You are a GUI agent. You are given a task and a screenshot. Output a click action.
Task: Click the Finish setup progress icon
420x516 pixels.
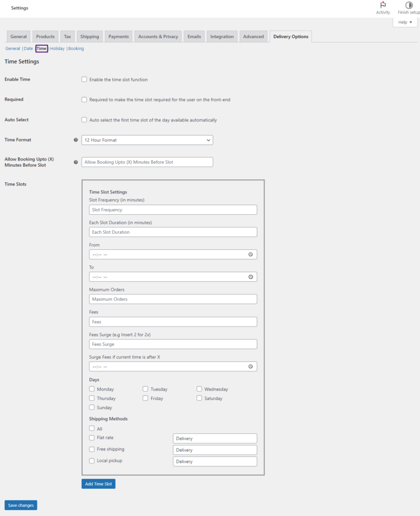[409, 5]
